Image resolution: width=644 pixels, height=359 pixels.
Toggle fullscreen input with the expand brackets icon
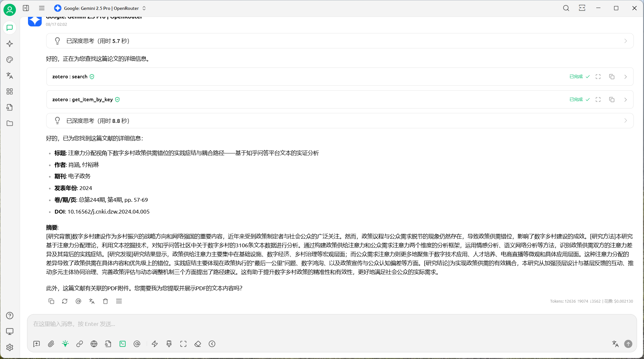click(183, 344)
